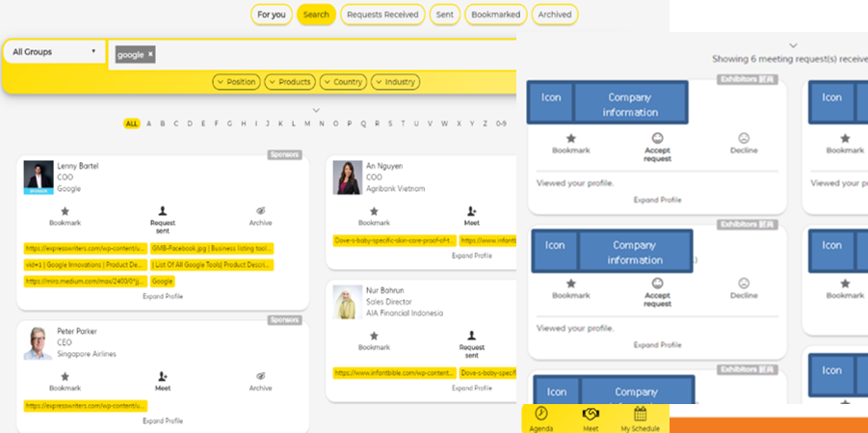Screen dimensions: 868x433
Task: Open the All Groups dropdown
Action: click(x=54, y=51)
